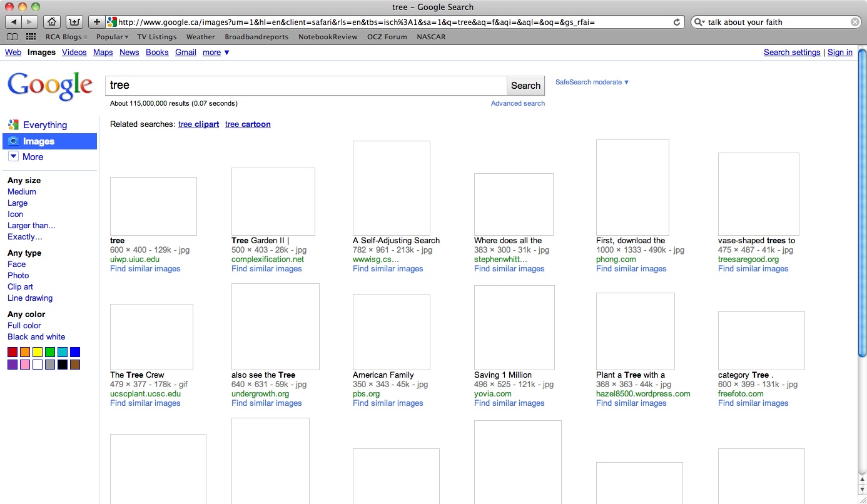This screenshot has width=867, height=504.
Task: Click the Search button
Action: click(x=525, y=86)
